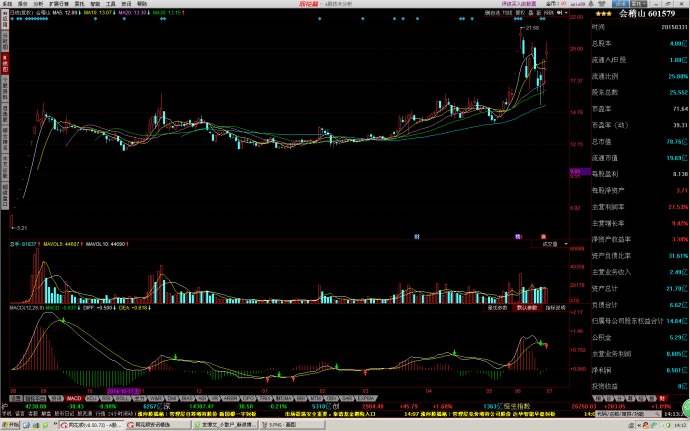The height and width of the screenshot is (431, 690).
Task: Switch to the 同花顺资讯模块 taskbar item
Action: (158, 425)
